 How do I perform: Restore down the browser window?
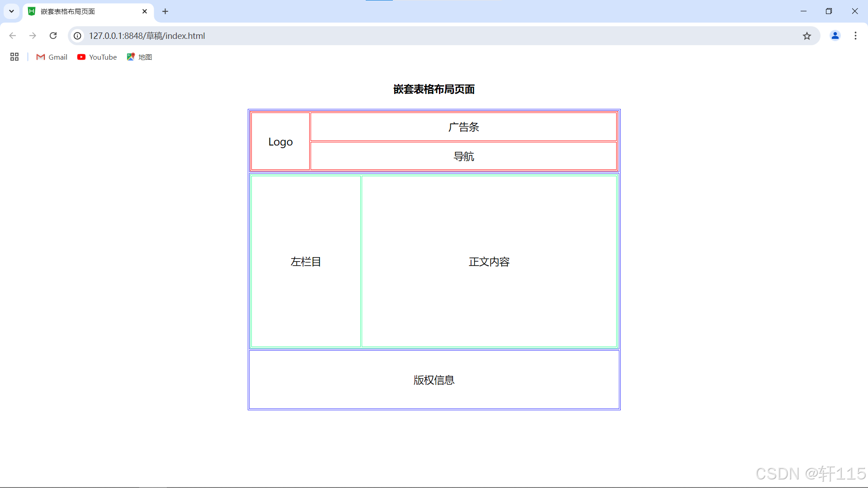(x=829, y=11)
